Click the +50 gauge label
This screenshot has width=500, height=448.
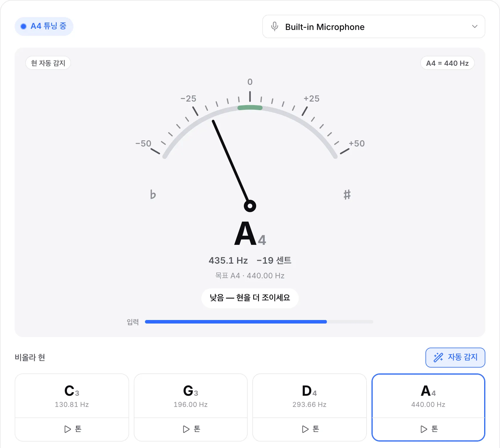pos(357,144)
